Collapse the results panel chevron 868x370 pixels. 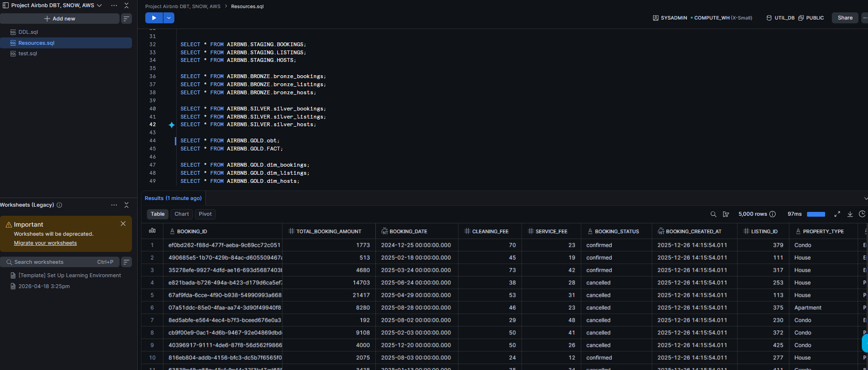[x=865, y=198]
